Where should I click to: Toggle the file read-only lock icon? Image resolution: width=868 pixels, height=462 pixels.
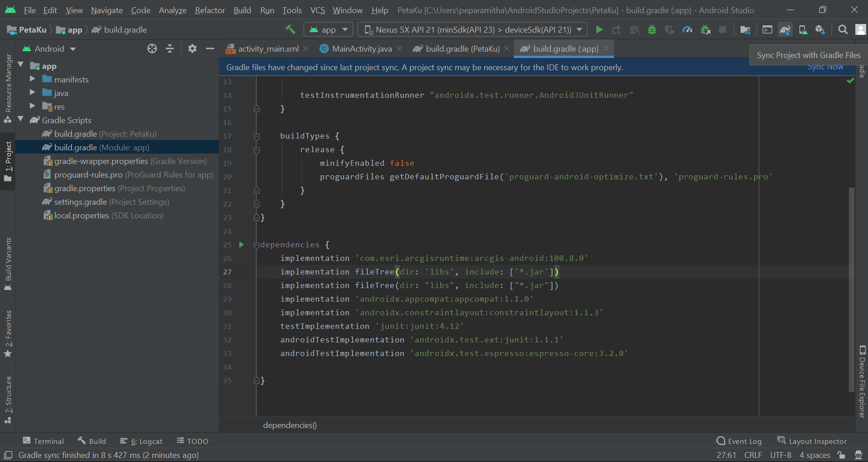pos(841,455)
